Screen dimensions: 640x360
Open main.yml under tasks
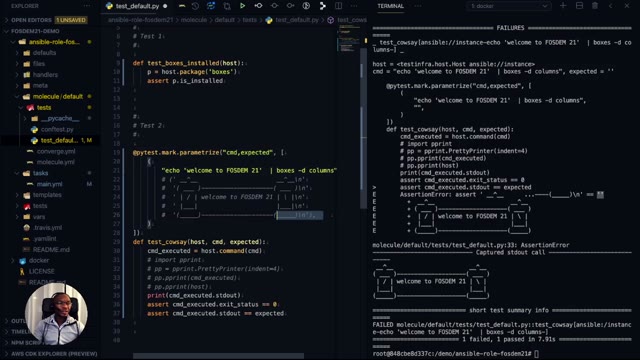tap(49, 184)
